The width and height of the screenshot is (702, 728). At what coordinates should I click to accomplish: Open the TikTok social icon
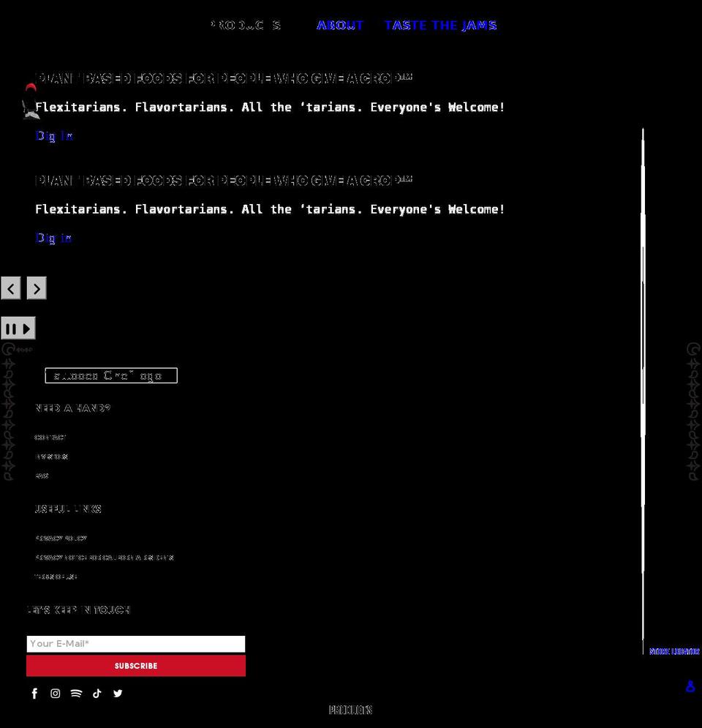[97, 693]
